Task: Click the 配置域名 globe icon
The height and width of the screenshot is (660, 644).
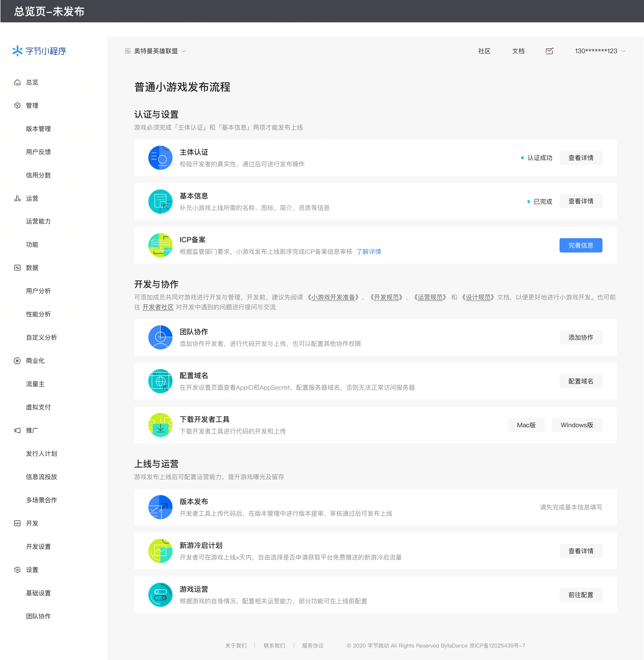Action: click(160, 381)
